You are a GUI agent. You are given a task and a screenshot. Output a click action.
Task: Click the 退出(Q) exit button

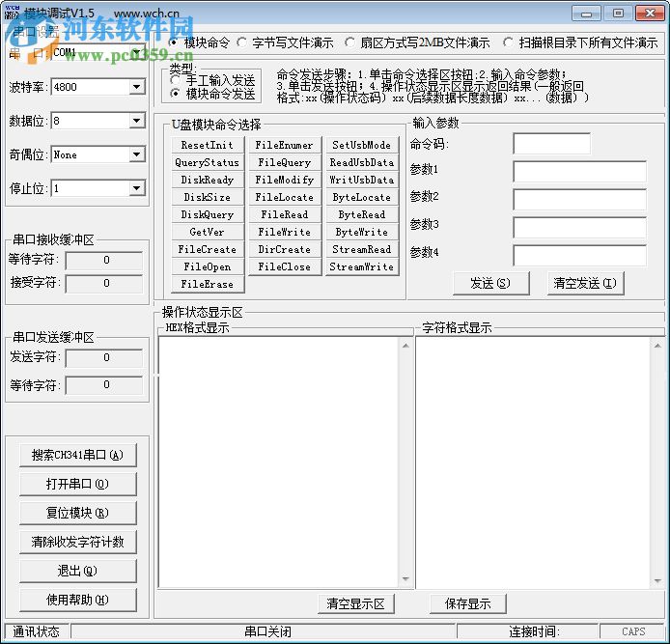[78, 571]
